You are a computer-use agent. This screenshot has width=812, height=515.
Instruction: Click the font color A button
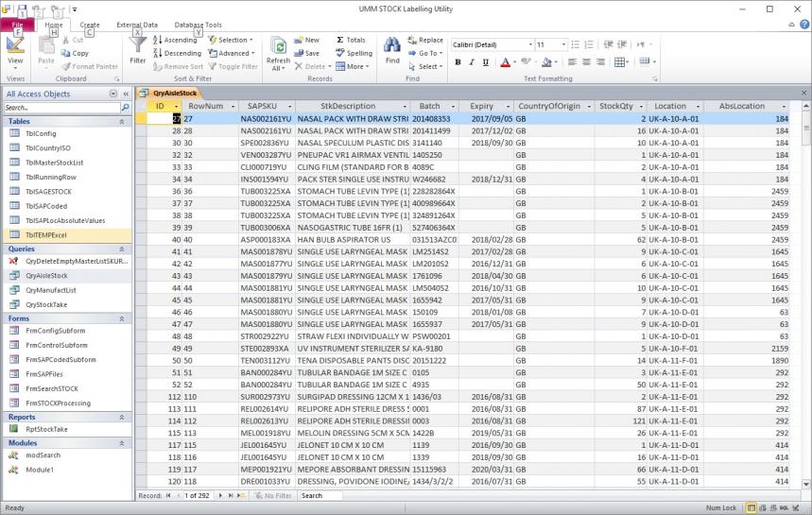click(x=506, y=62)
